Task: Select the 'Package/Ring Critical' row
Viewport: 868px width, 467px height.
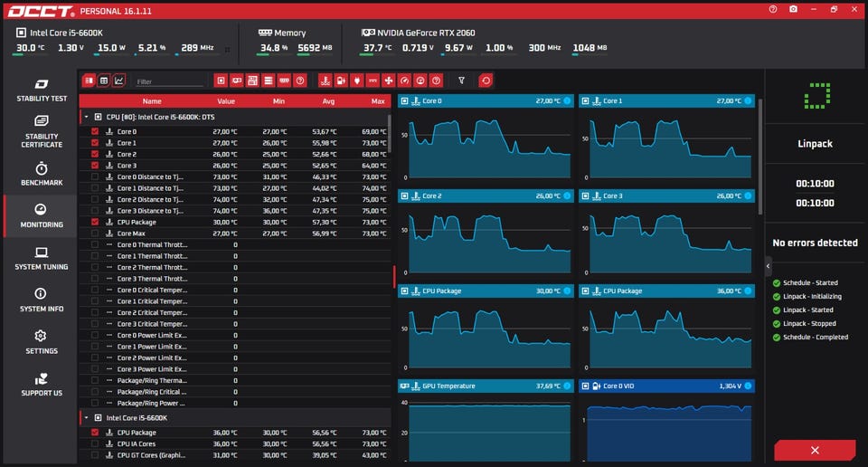Action: coord(235,392)
